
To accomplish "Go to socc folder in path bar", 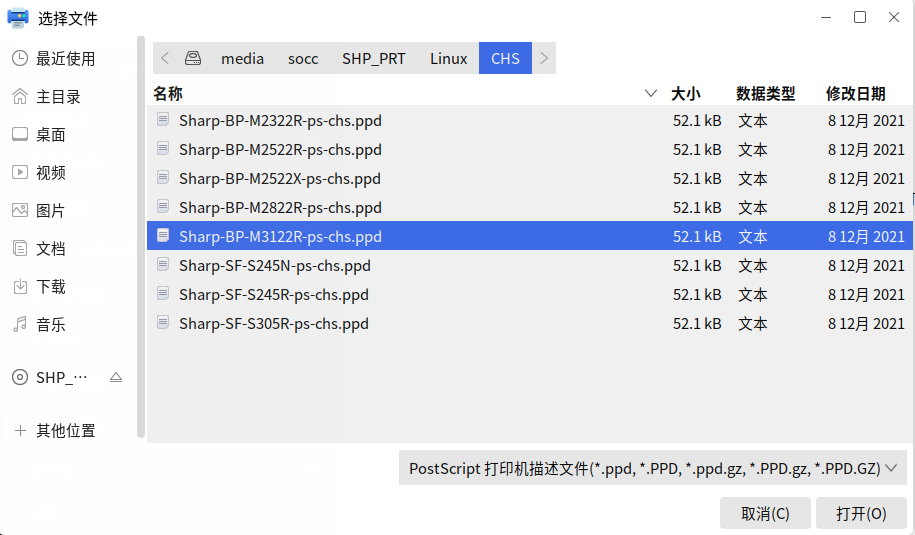I will [303, 58].
